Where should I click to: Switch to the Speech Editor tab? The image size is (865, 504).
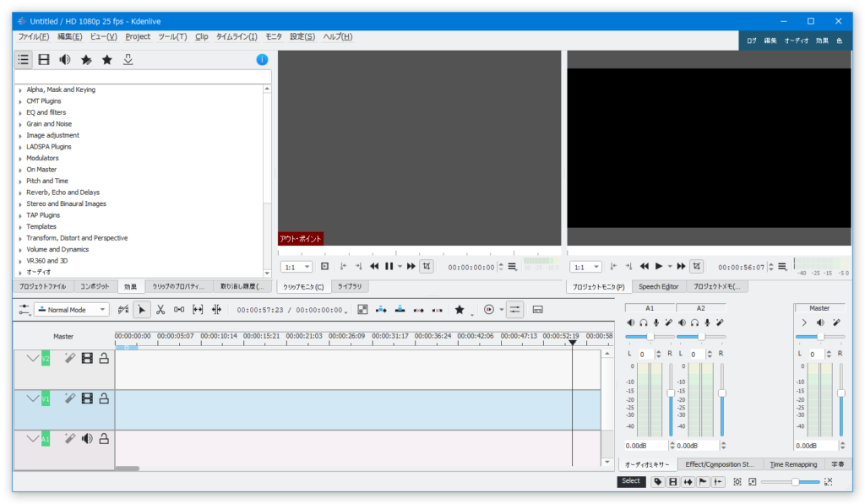click(658, 287)
